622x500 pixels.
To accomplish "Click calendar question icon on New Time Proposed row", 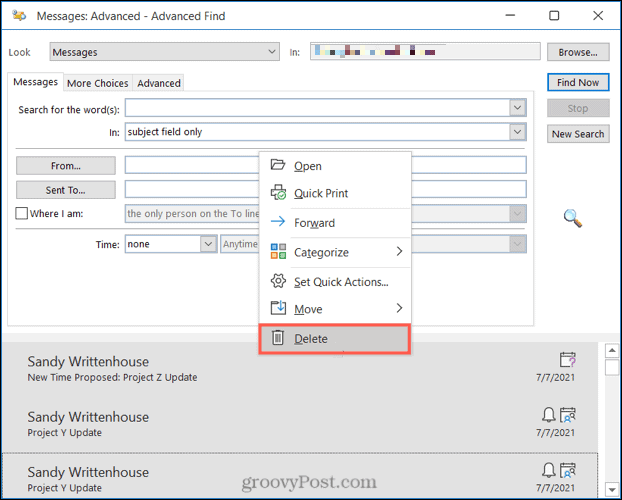I will click(x=568, y=360).
